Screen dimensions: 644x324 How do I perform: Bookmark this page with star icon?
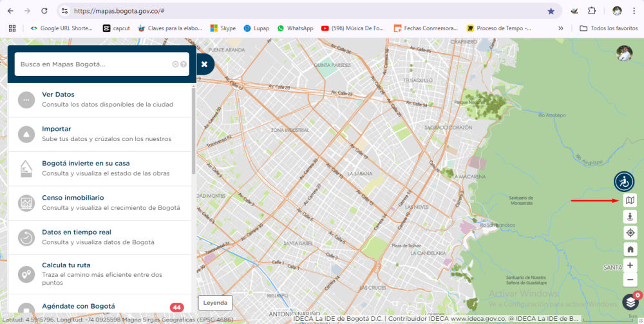(551, 11)
